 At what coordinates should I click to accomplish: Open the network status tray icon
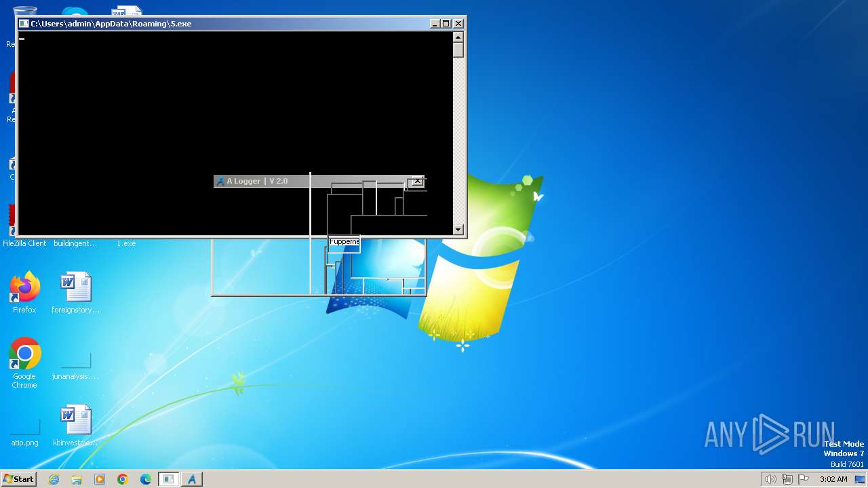(x=787, y=479)
